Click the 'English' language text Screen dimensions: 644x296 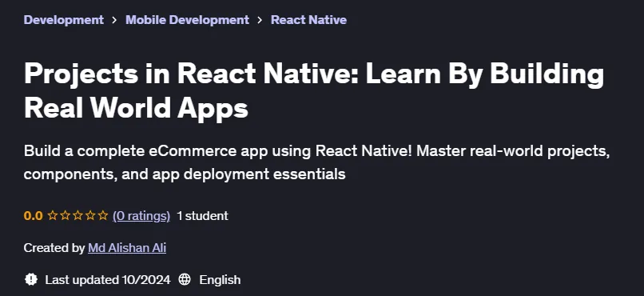click(220, 280)
